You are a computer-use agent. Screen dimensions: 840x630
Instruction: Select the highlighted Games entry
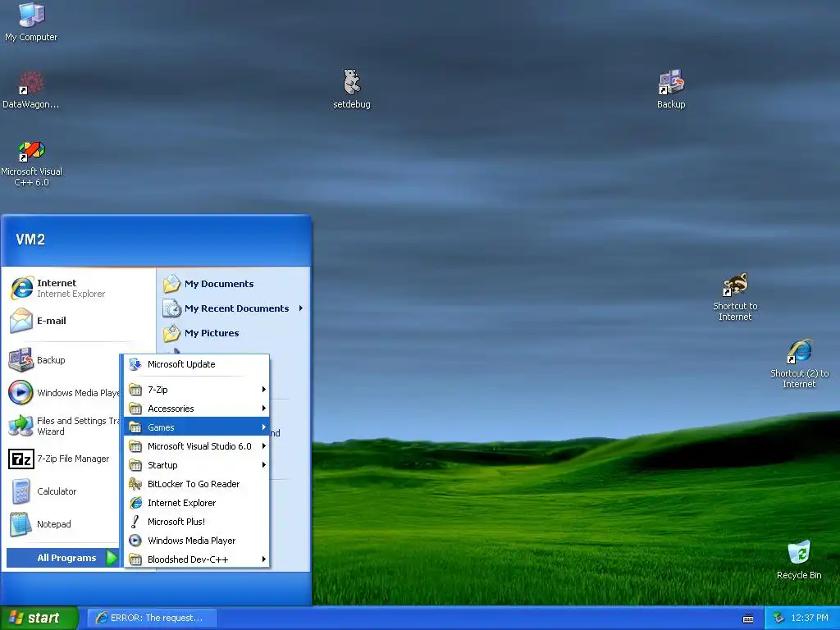pos(197,427)
